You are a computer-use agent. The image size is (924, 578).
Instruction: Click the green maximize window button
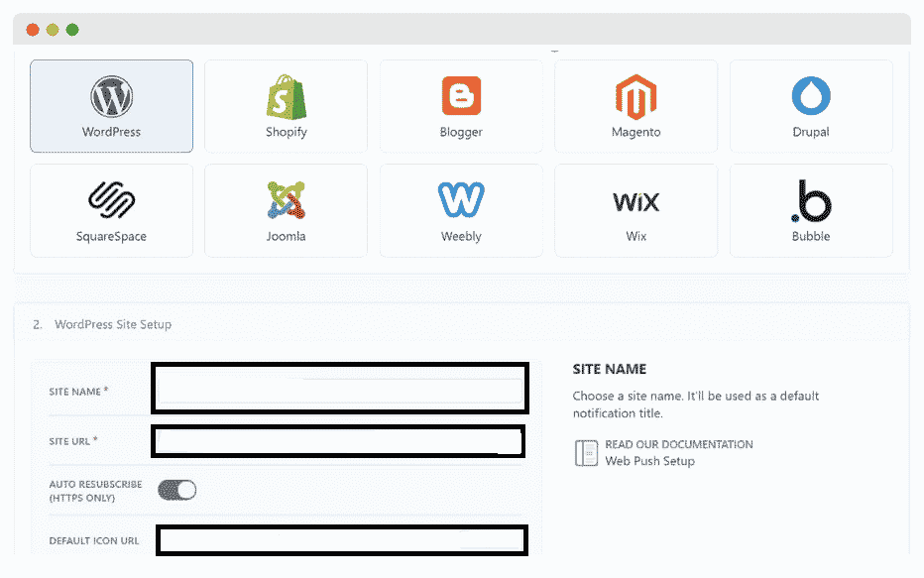(72, 30)
